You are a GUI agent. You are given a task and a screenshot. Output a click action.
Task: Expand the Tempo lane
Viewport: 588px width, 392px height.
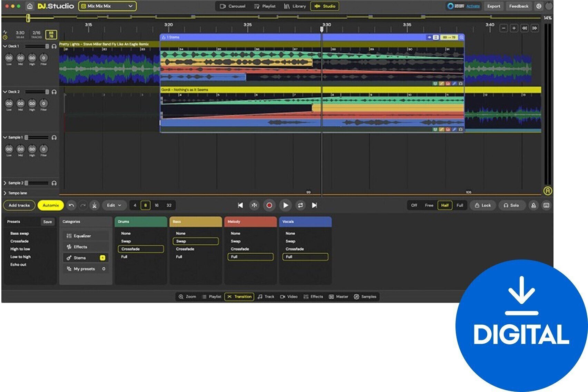[5, 193]
